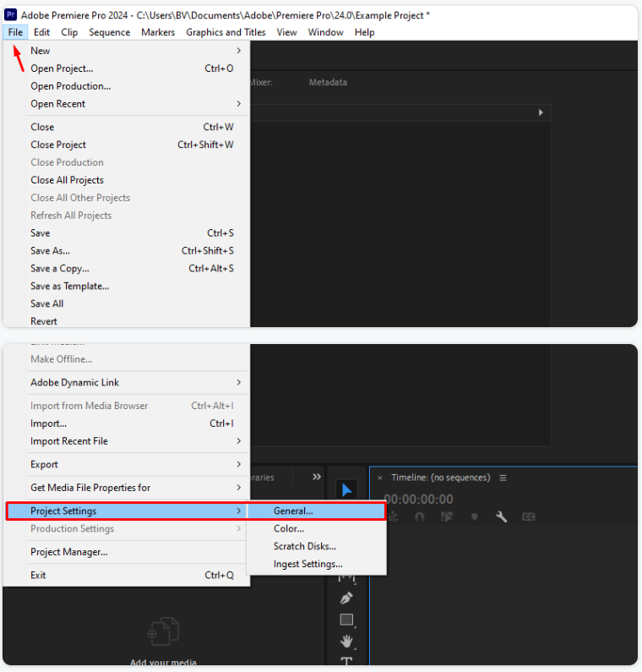Open the Sequence menu

click(x=109, y=32)
